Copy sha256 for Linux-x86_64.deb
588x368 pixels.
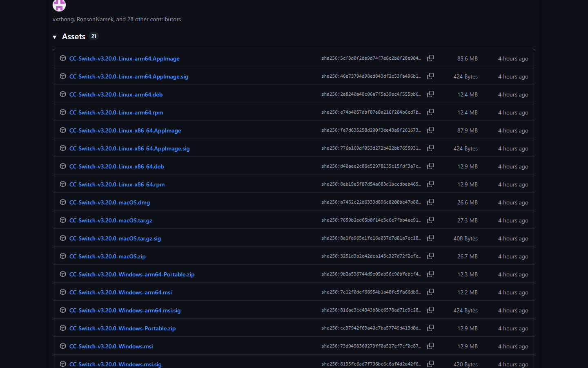[430, 166]
